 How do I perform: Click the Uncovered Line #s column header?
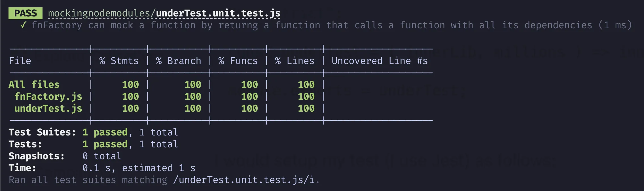tap(380, 61)
